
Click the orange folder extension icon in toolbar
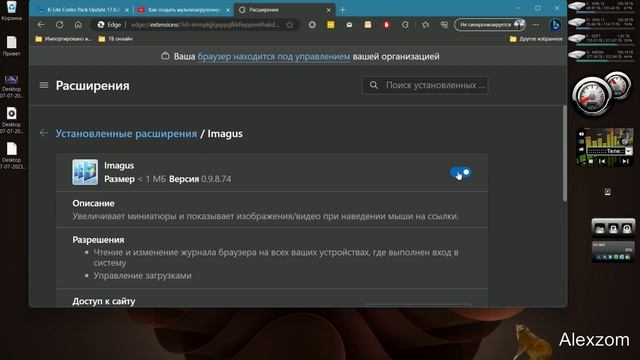368,25
